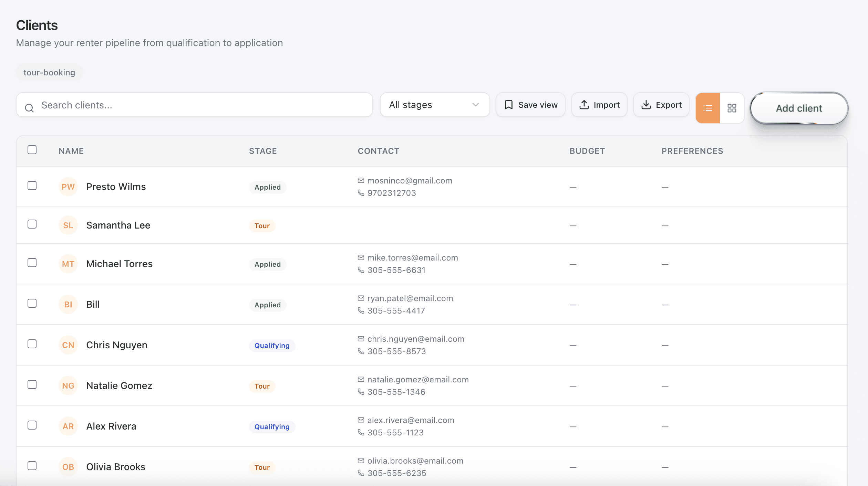This screenshot has height=486, width=868.
Task: Open the All stages dropdown
Action: click(x=434, y=105)
